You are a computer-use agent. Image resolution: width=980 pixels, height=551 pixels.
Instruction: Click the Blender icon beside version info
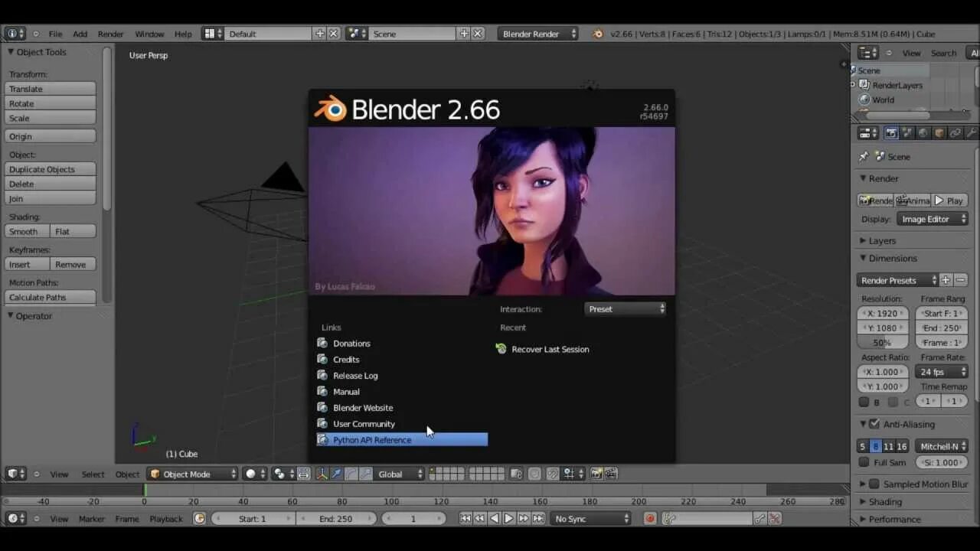click(598, 34)
